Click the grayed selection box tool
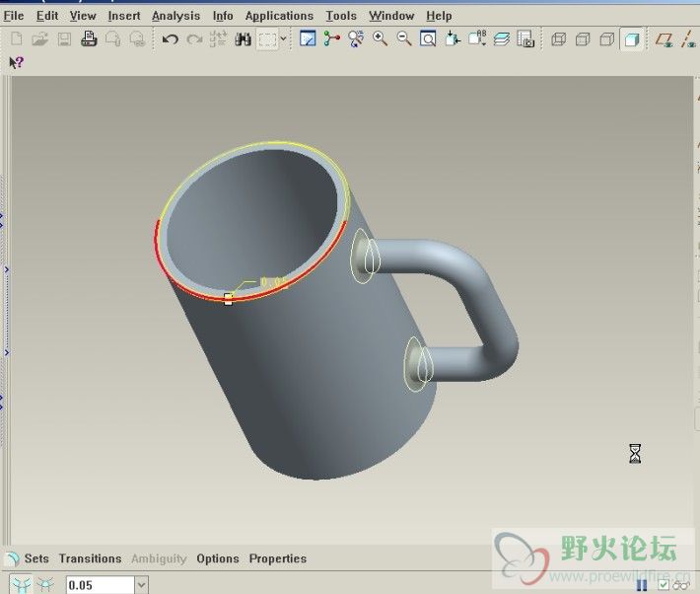 click(x=267, y=39)
